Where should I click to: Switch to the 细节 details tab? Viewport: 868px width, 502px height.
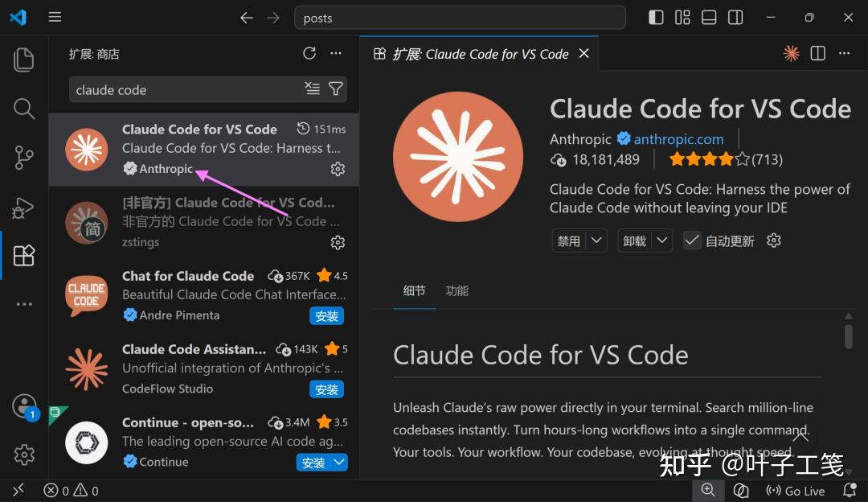click(414, 290)
